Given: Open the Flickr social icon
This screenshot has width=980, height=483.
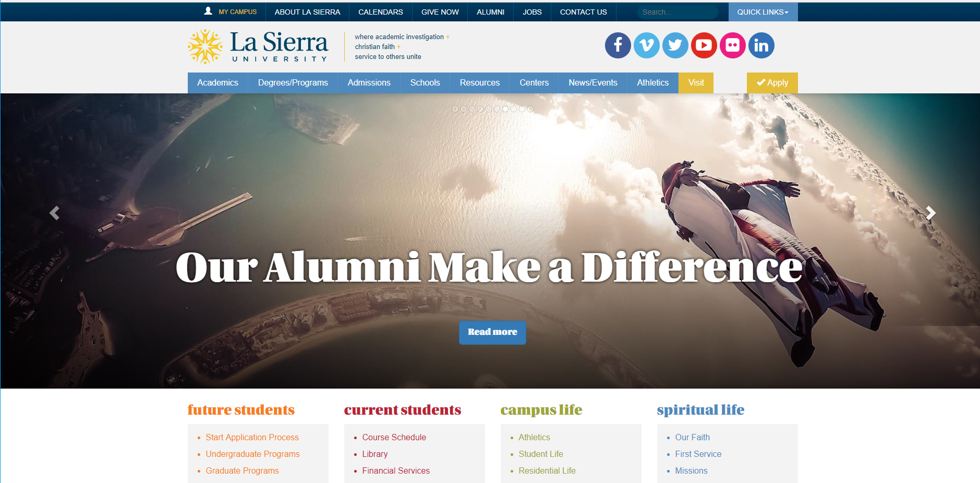Looking at the screenshot, I should coord(733,45).
